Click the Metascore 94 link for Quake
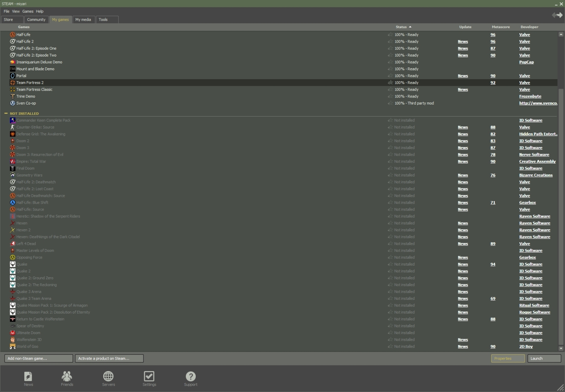The height and width of the screenshot is (392, 565). pos(493,265)
